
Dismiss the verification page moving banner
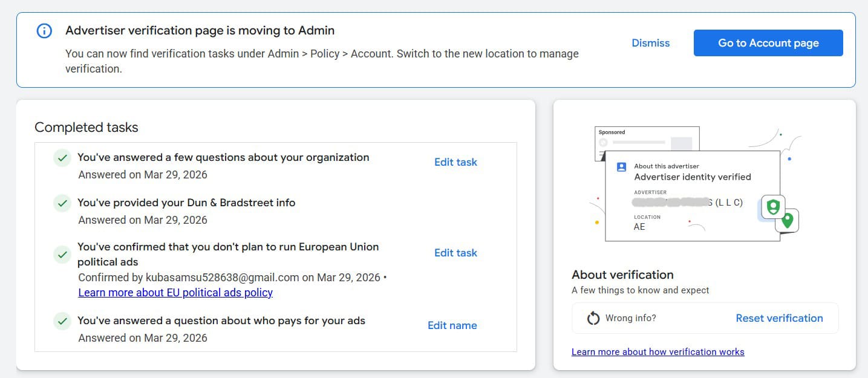[650, 43]
